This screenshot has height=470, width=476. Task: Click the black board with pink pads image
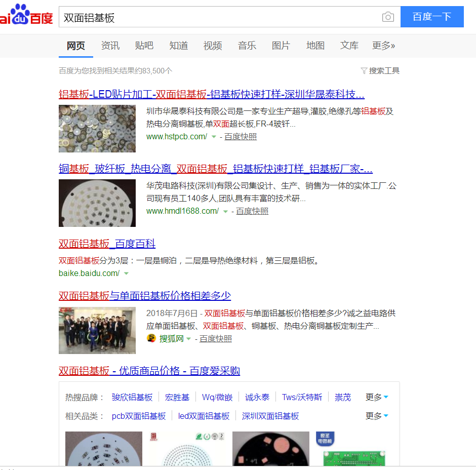click(271, 449)
